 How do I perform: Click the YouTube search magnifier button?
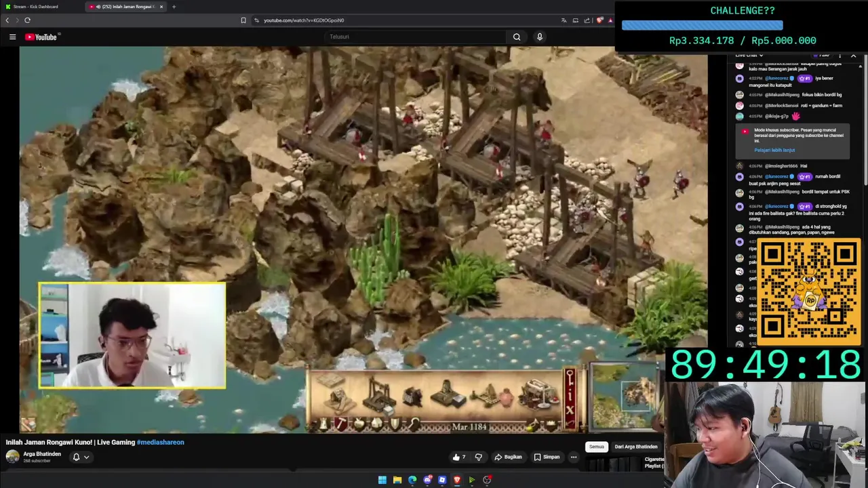click(x=517, y=37)
